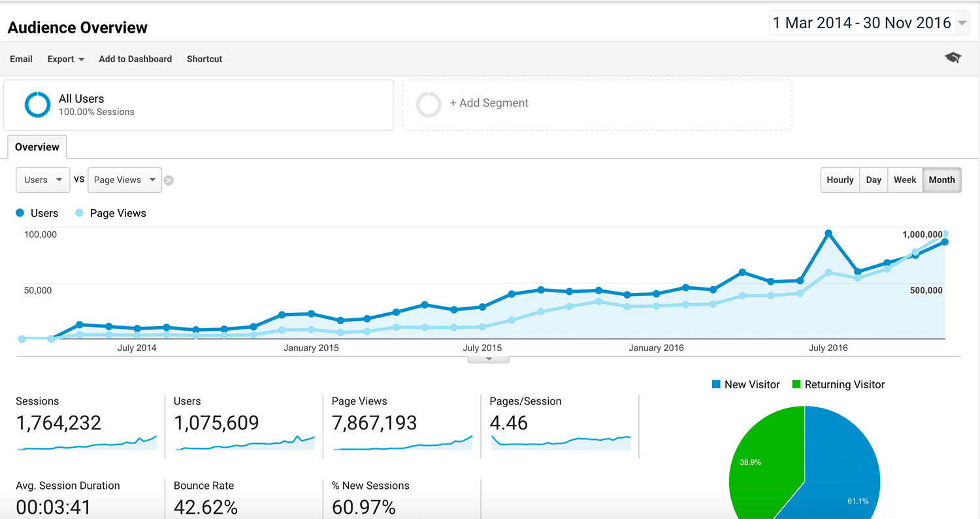Click the empty Add Segment circle icon
980x519 pixels.
(x=429, y=105)
